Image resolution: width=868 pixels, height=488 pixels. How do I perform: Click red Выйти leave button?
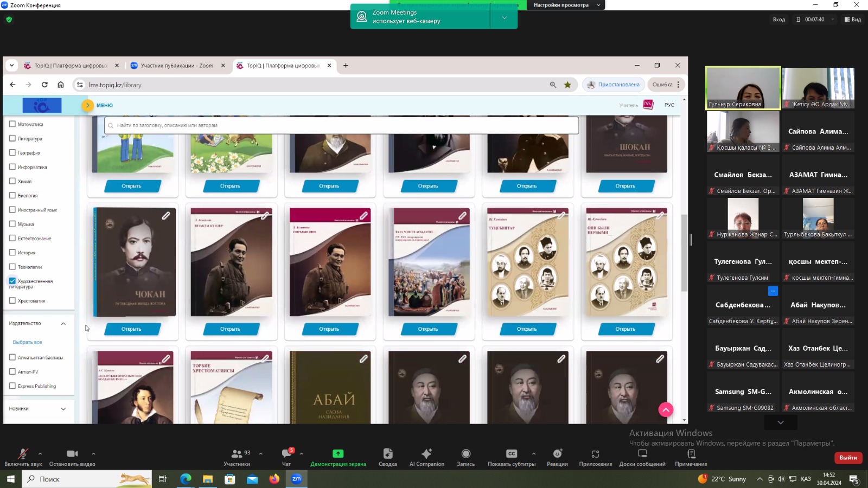tap(848, 458)
